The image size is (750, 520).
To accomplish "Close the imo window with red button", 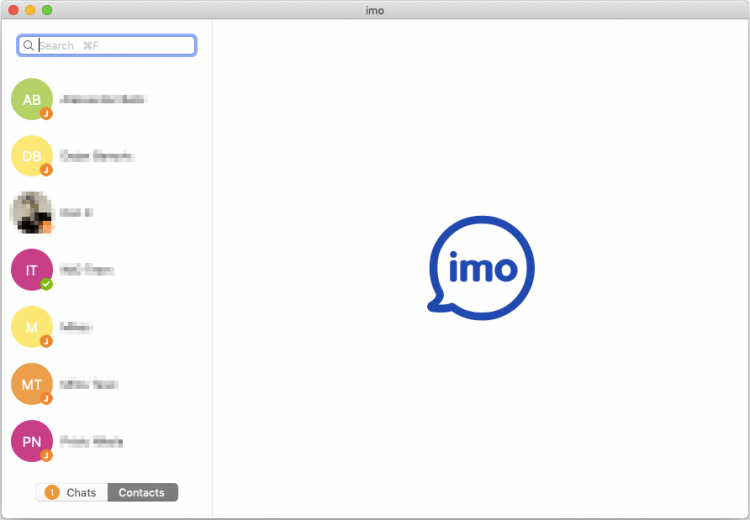I will 13,10.
